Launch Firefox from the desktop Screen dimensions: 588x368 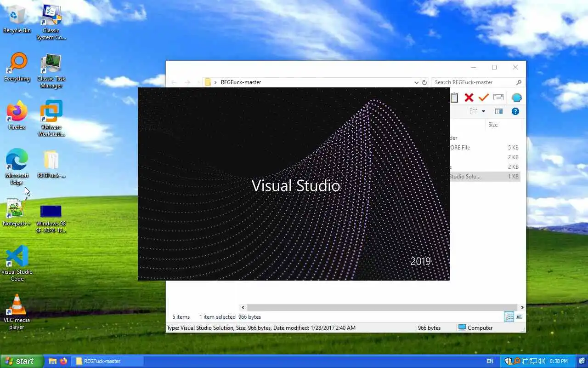pos(17,115)
